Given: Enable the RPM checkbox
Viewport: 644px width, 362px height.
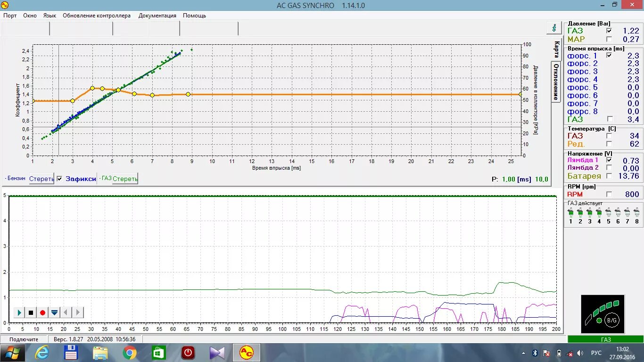Looking at the screenshot, I should point(609,194).
